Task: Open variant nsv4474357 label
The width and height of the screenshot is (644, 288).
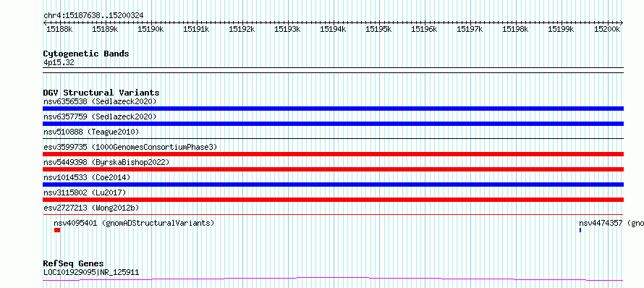Action: (x=611, y=223)
